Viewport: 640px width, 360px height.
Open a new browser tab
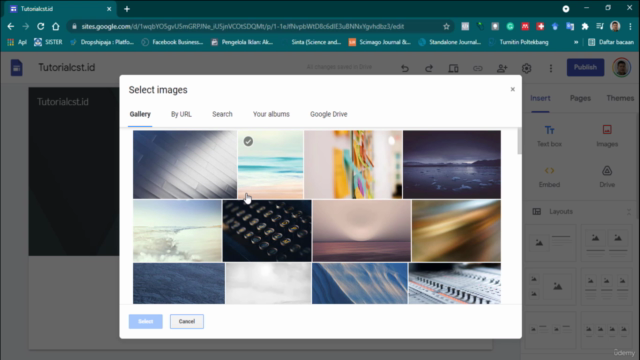[x=127, y=9]
